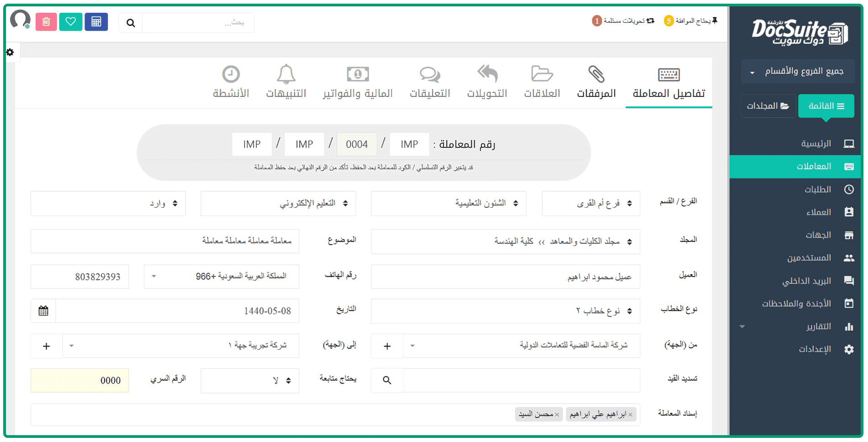The width and height of the screenshot is (868, 442).
Task: Open the 'يحتاج متابعة' dropdown showing 'لا'
Action: coord(250,380)
